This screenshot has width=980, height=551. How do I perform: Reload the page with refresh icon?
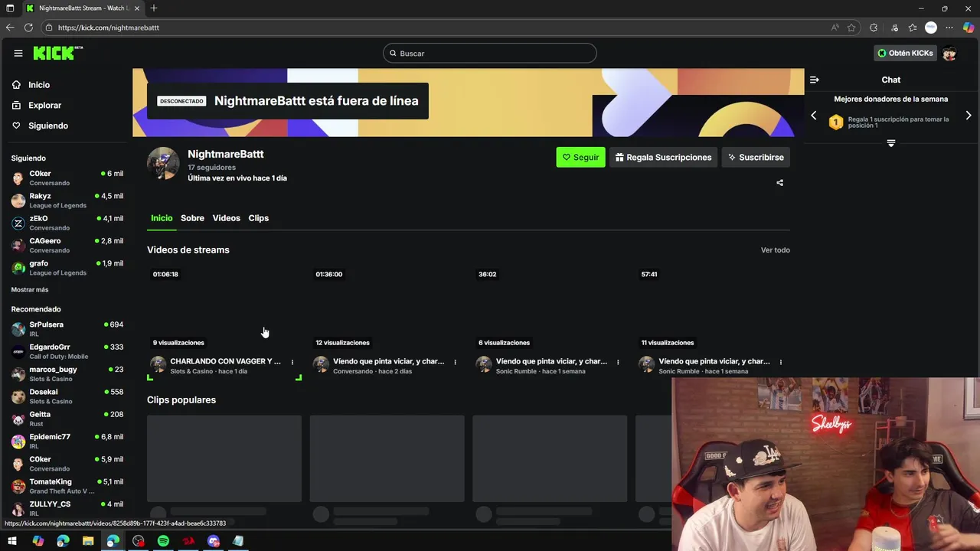(28, 28)
